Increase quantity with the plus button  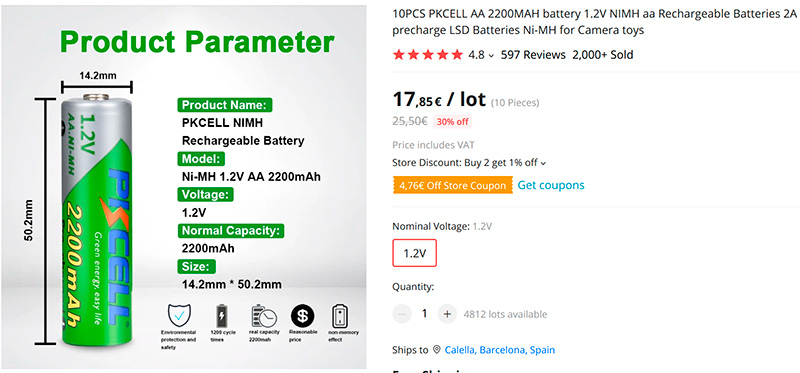tap(447, 314)
